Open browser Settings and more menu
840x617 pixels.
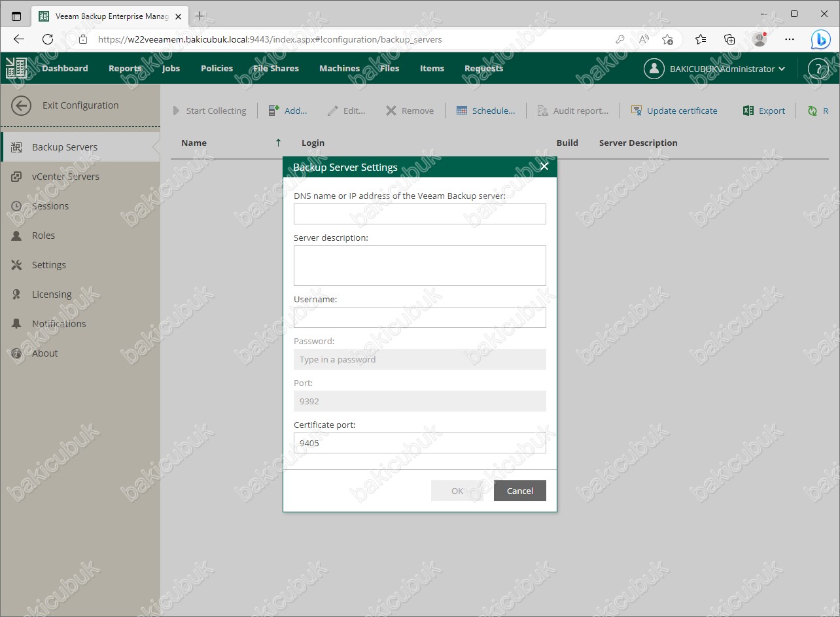(790, 39)
